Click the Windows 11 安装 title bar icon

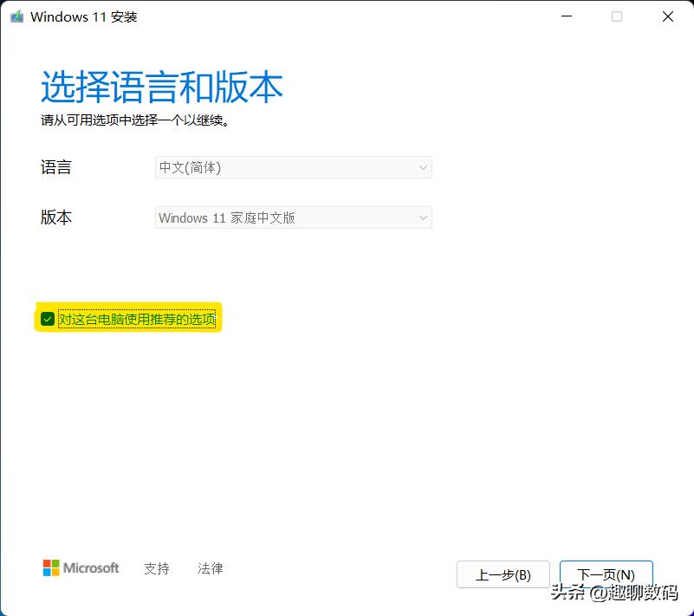16,16
